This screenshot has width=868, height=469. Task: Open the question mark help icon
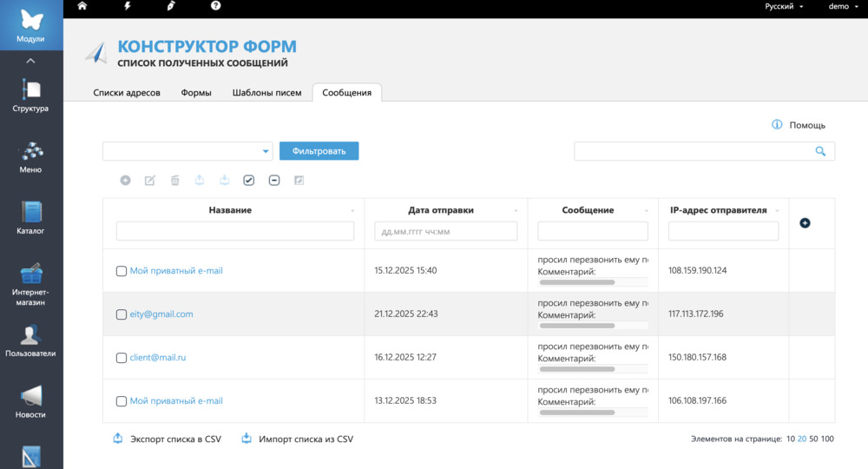(216, 5)
